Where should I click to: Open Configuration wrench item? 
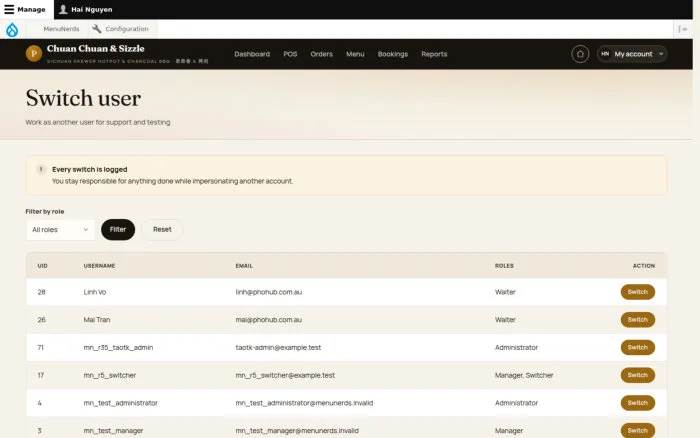point(121,29)
